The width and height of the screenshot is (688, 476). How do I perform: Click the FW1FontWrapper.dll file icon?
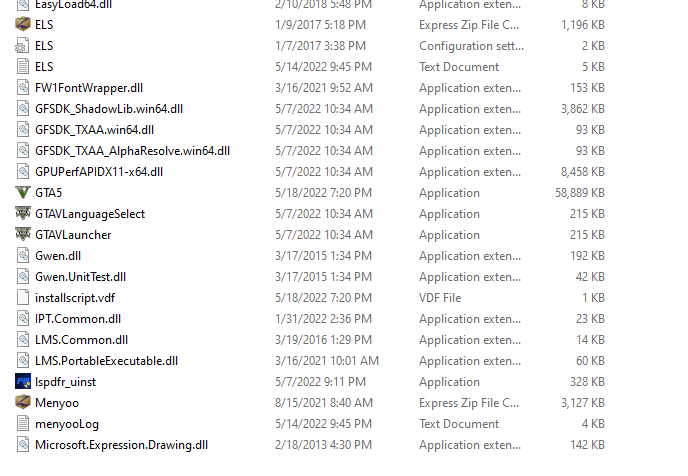coord(23,88)
